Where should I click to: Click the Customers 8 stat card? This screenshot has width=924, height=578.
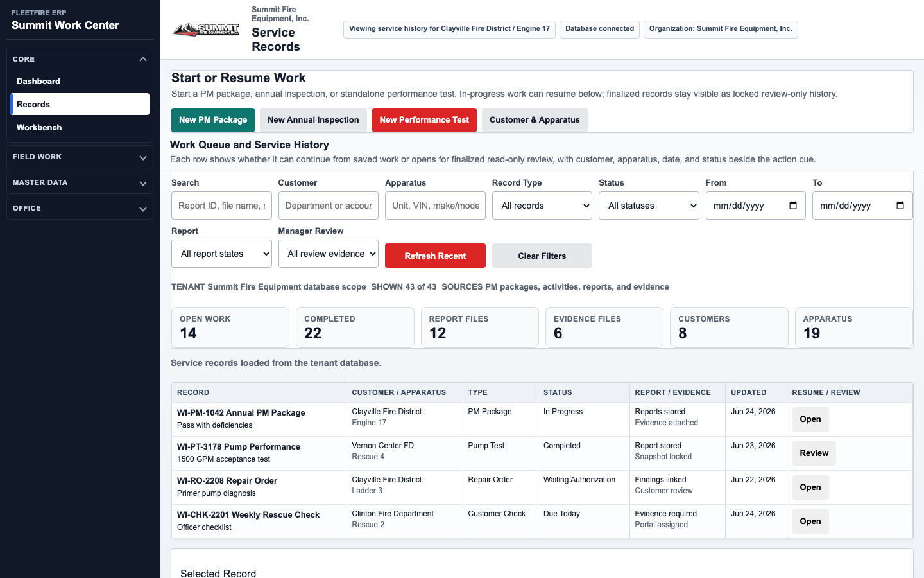729,328
